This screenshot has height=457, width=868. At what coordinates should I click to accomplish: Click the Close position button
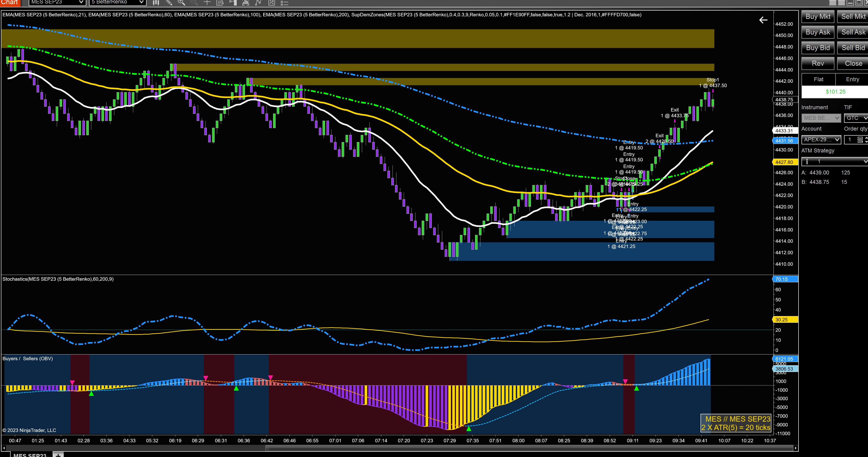tap(853, 63)
